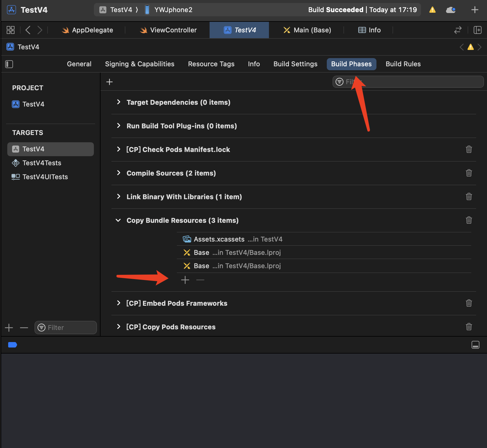Collapse Copy Bundle Resources section
This screenshot has width=487, height=448.
118,220
